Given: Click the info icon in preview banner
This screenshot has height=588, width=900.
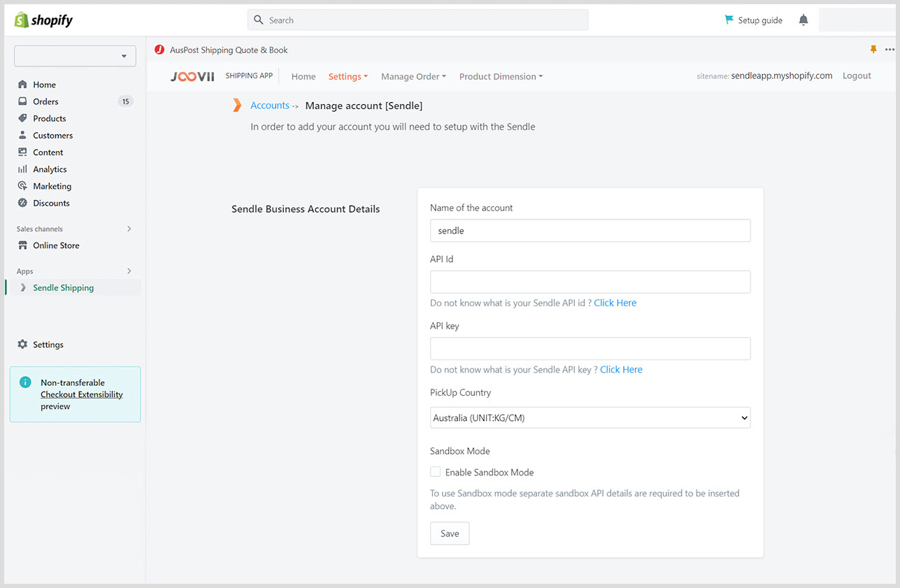Looking at the screenshot, I should [26, 382].
